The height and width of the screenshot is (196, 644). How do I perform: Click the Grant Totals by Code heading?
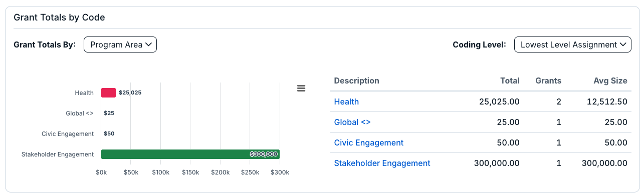tap(59, 17)
